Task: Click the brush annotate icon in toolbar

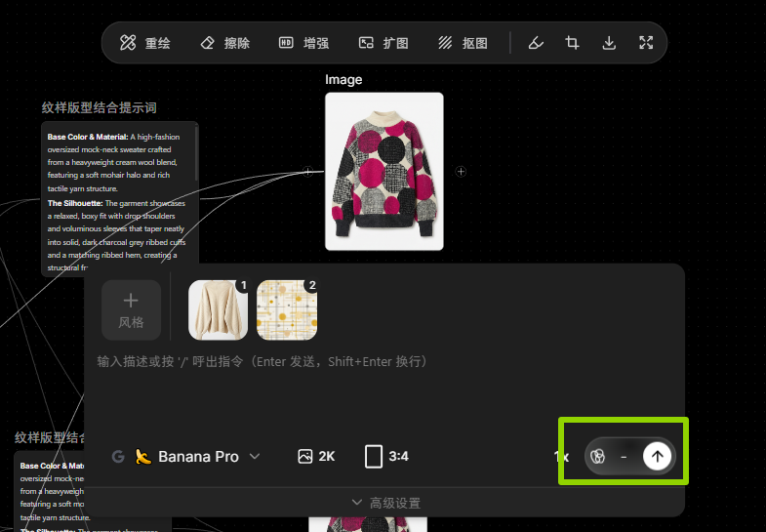Action: pyautogui.click(x=535, y=43)
